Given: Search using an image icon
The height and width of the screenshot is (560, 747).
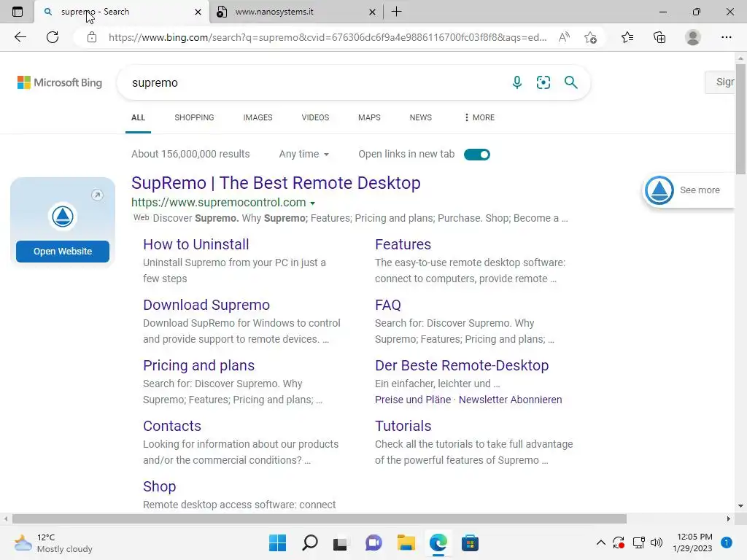Looking at the screenshot, I should coord(543,82).
